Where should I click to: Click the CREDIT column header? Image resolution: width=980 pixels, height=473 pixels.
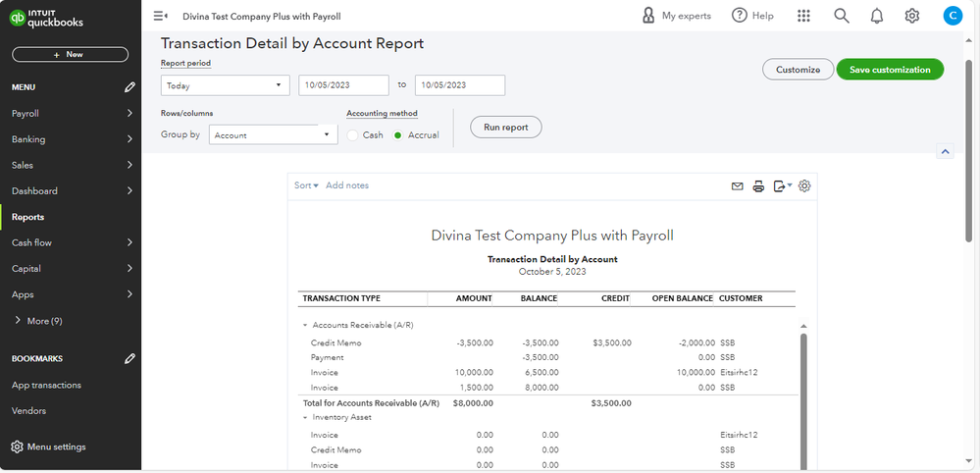615,298
